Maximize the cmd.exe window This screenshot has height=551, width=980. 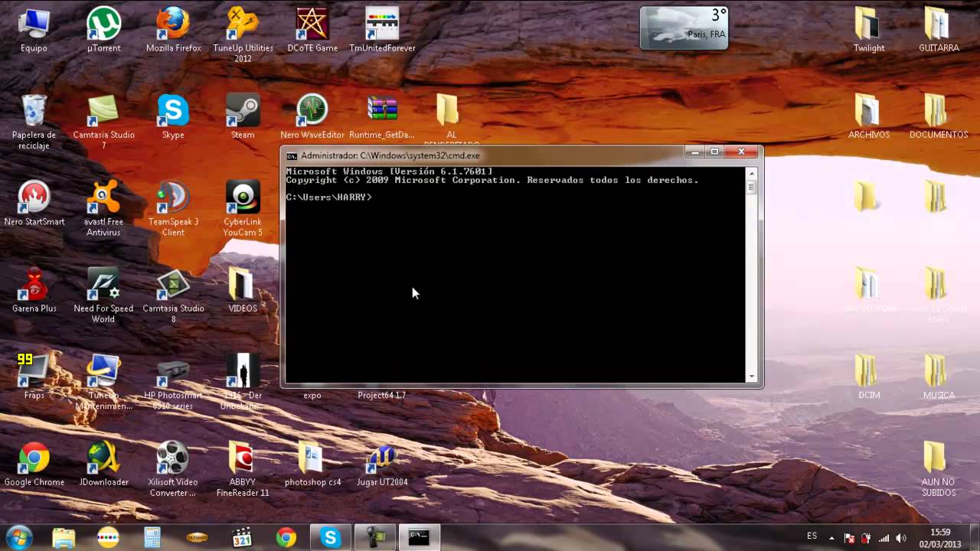(x=715, y=152)
